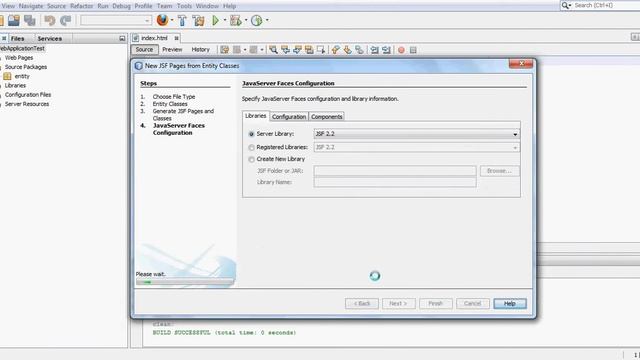The height and width of the screenshot is (360, 640).
Task: Open the Run Project dropdown arrow
Action: pos(224,20)
